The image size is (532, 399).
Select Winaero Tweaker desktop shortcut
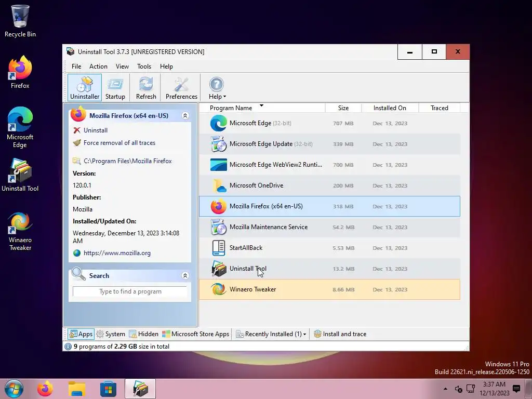click(20, 232)
